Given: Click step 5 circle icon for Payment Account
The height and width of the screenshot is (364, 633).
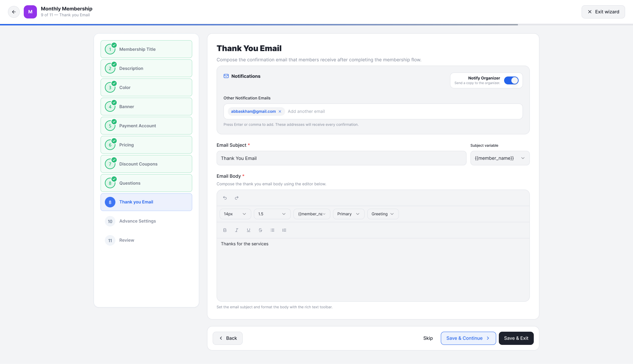Looking at the screenshot, I should pyautogui.click(x=110, y=126).
